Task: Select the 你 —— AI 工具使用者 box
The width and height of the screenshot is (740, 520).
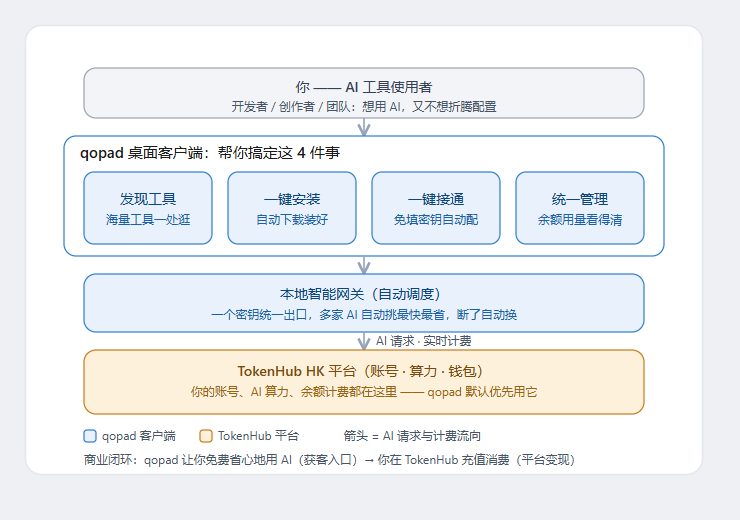Action: [364, 93]
